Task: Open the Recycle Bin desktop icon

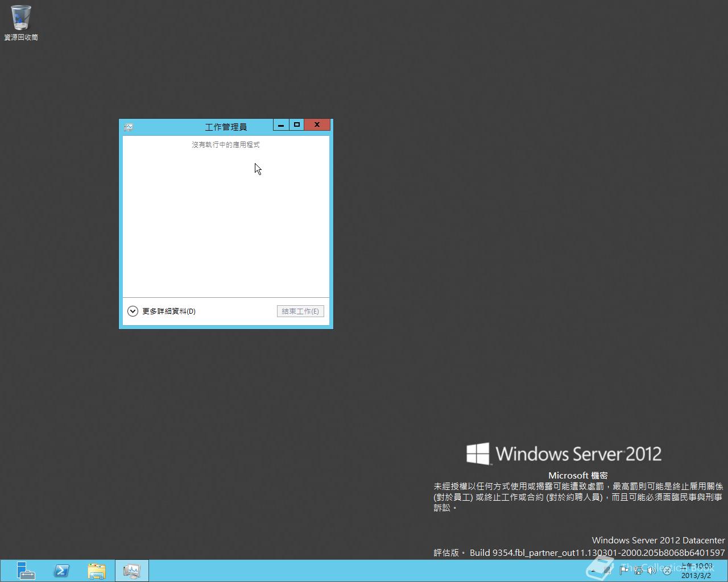Action: point(21,23)
